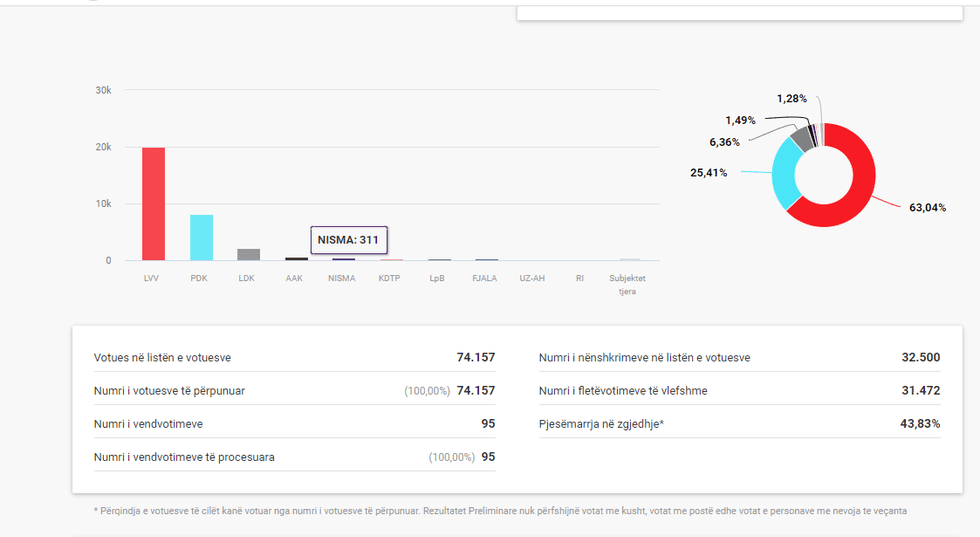Click the LpB axis label
Image resolution: width=980 pixels, height=537 pixels.
click(438, 278)
